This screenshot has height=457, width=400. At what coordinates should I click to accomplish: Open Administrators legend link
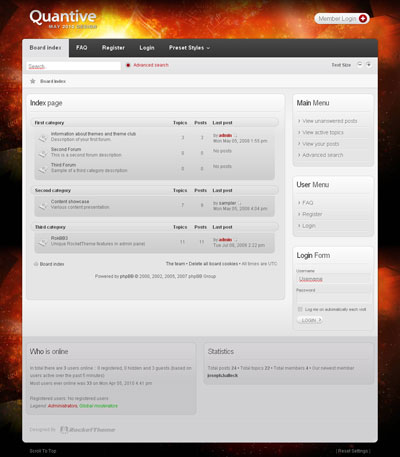click(x=63, y=406)
